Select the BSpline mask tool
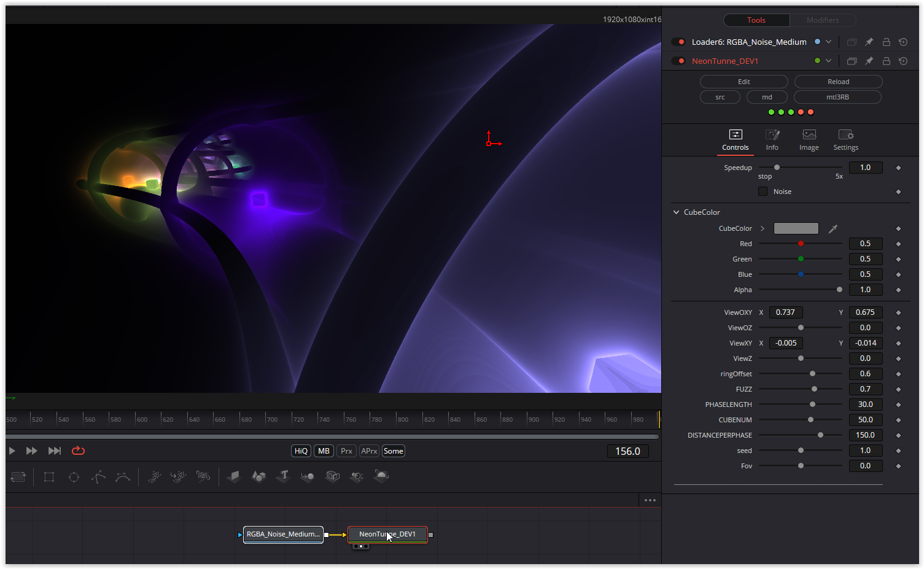The height and width of the screenshot is (569, 924). tap(123, 477)
